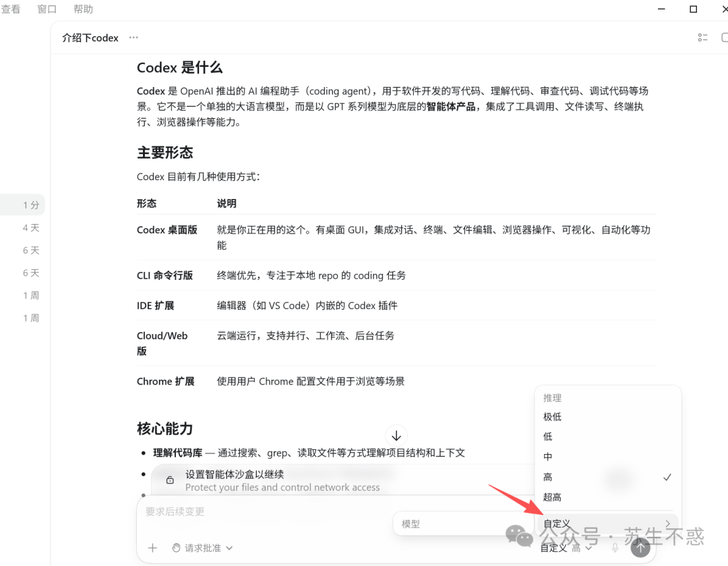The width and height of the screenshot is (728, 566).
Task: Click the round send arrow button
Action: tap(640, 547)
